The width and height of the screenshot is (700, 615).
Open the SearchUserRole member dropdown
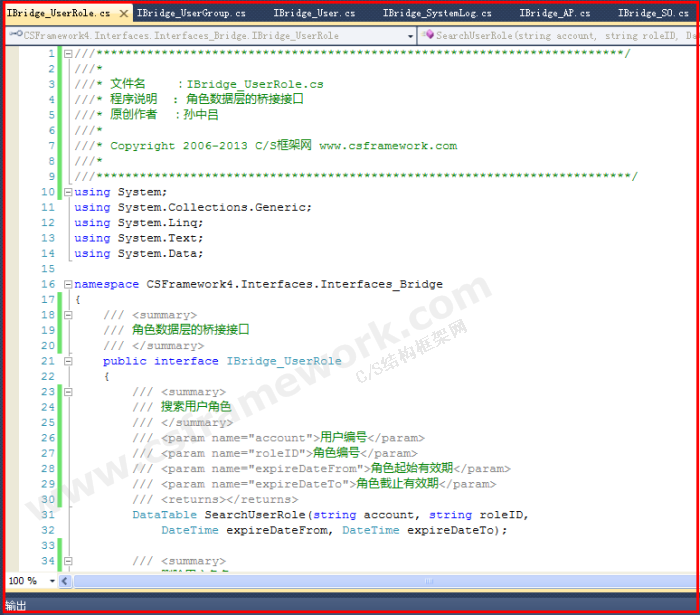click(560, 35)
